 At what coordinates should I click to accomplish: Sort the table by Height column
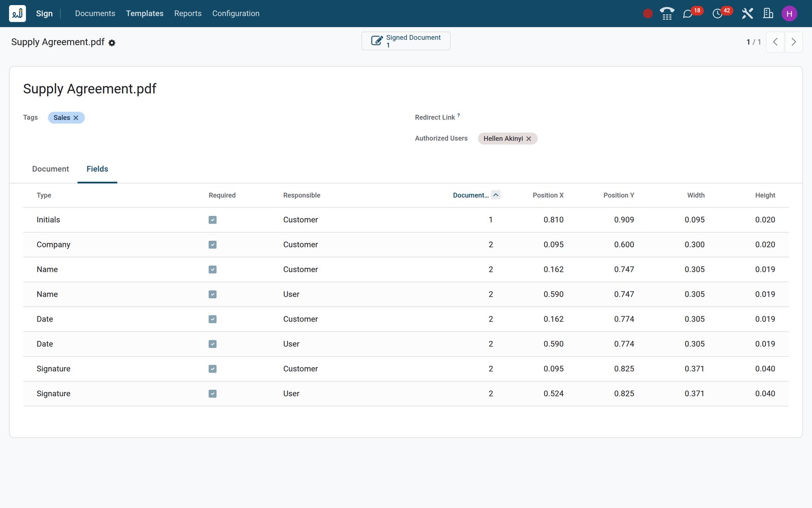coord(765,196)
